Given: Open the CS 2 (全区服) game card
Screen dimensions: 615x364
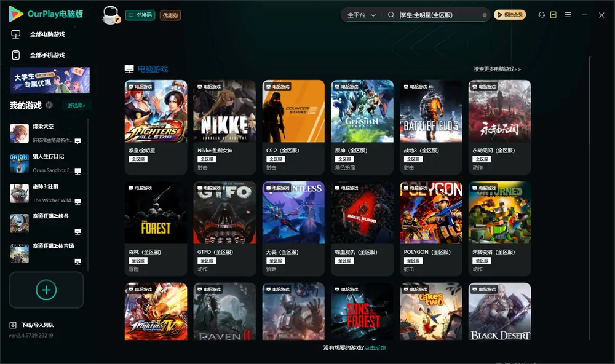Looking at the screenshot, I should pos(293,127).
